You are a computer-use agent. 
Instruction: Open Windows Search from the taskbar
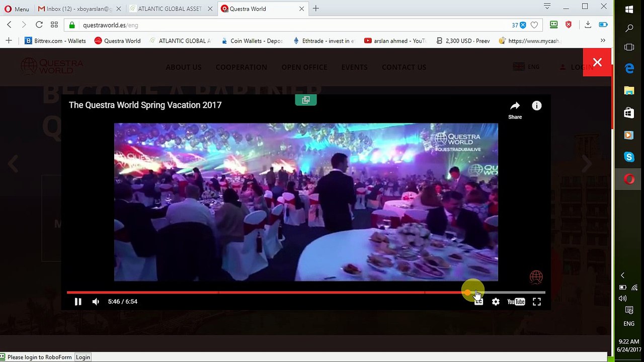[x=629, y=28]
